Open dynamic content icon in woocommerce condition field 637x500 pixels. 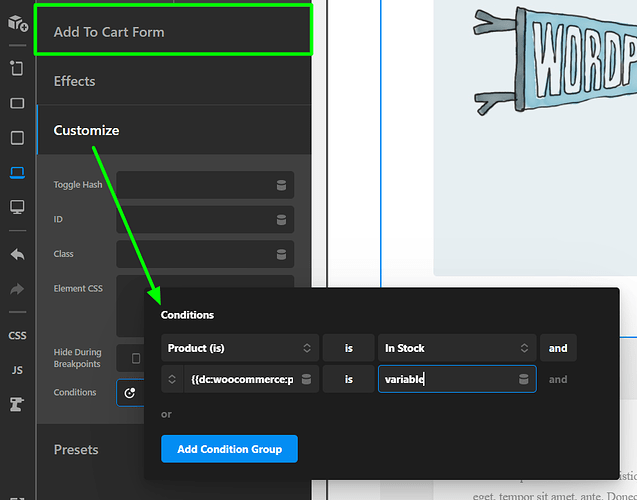307,379
